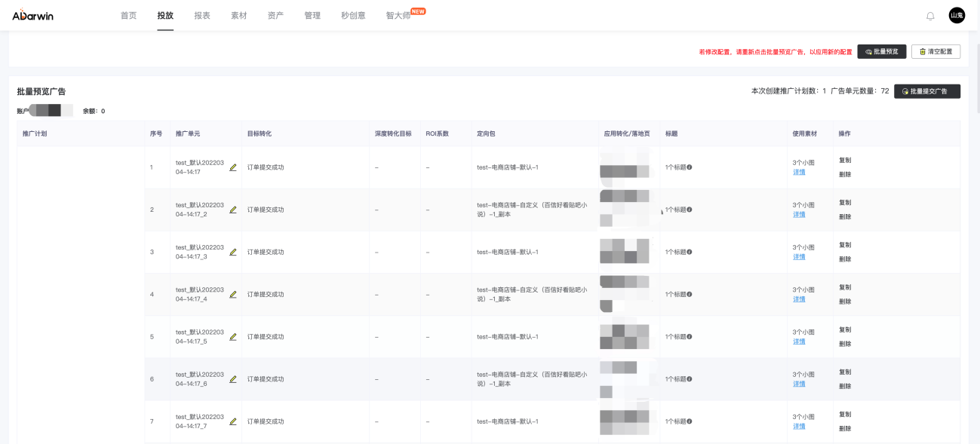The height and width of the screenshot is (444, 980).
Task: Click the pencil edit icon on row 3 unit
Action: (x=233, y=253)
